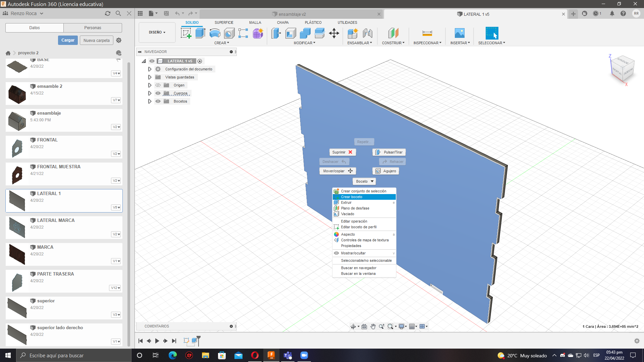Switch to the SUPERFICIE tab

224,22
